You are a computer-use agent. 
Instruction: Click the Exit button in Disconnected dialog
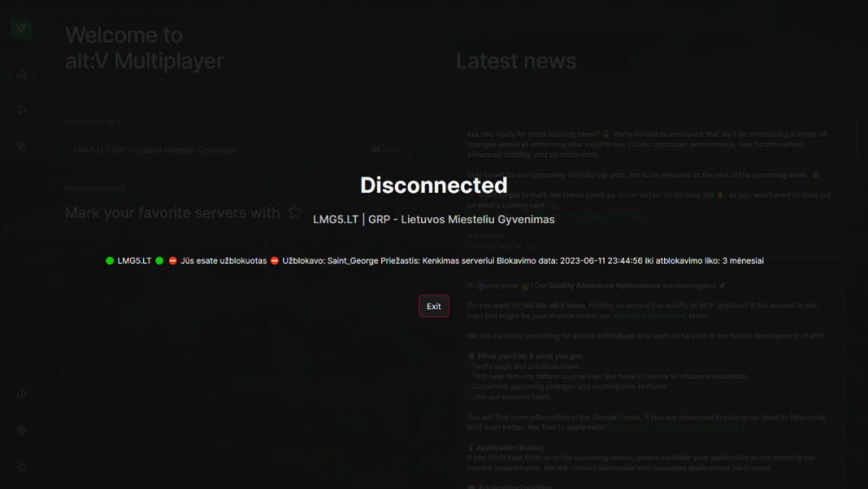[433, 307]
